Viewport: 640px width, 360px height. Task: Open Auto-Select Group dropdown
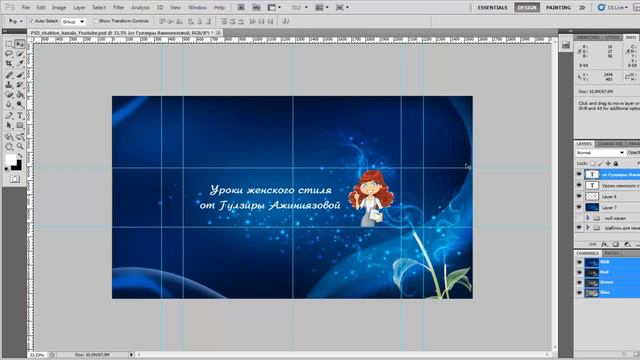pyautogui.click(x=73, y=21)
